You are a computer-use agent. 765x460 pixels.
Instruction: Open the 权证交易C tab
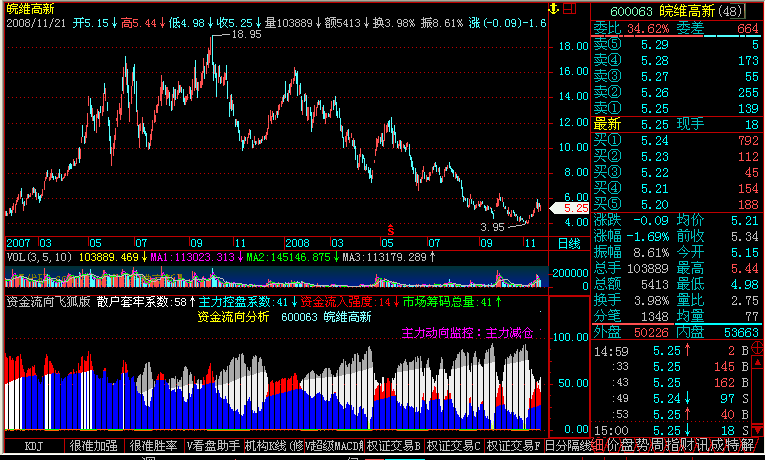(454, 446)
